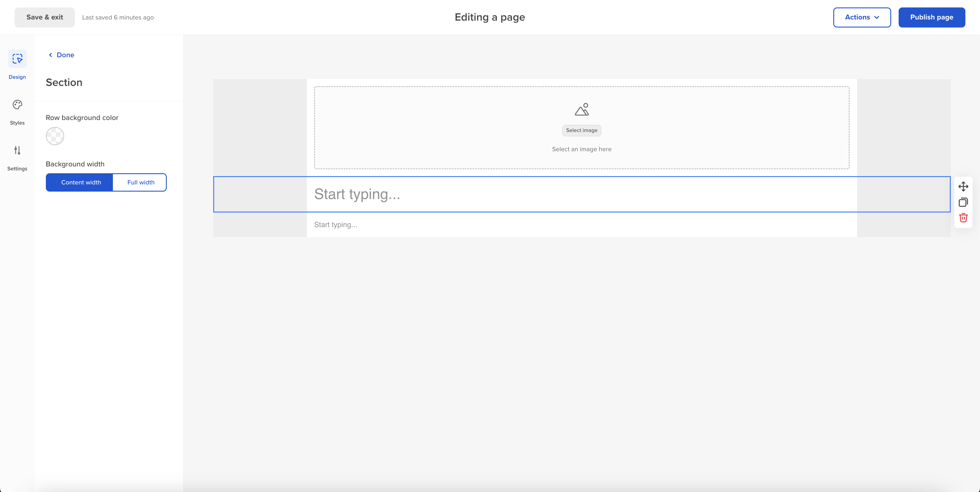Duplicate the selected section

963,202
